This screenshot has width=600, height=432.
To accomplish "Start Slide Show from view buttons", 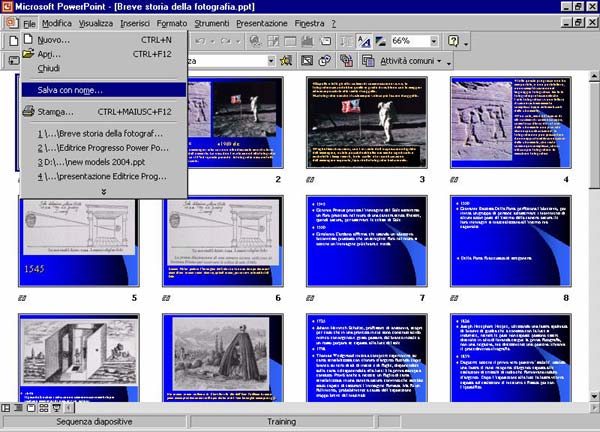I will (x=56, y=408).
